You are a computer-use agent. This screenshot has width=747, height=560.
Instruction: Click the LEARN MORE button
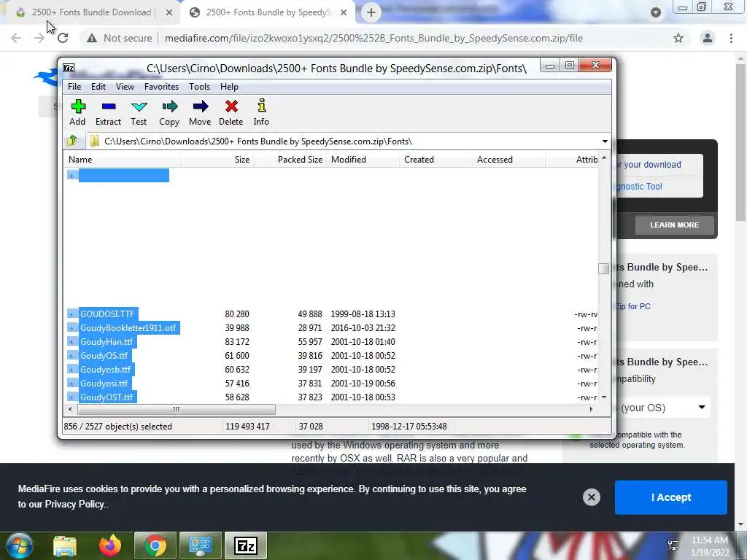675,225
